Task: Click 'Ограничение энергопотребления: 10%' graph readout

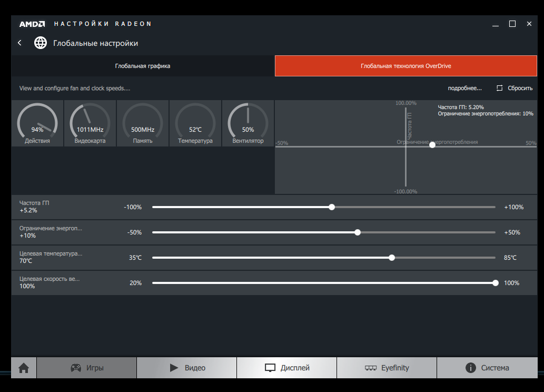Action: (486, 113)
